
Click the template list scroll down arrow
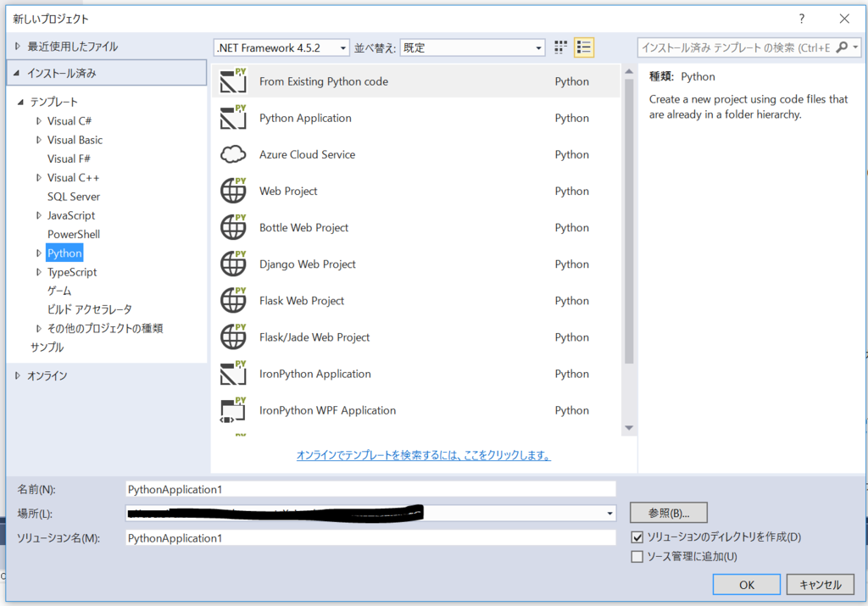point(629,428)
